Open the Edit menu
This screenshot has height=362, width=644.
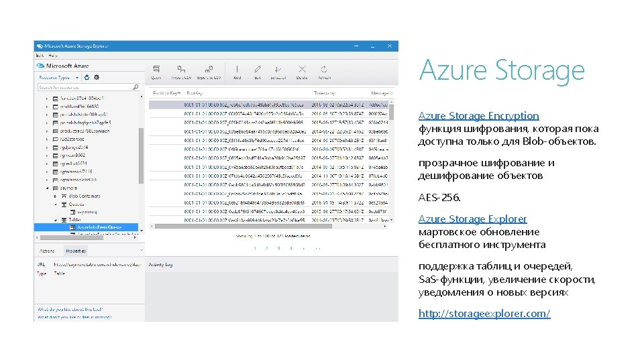40,56
